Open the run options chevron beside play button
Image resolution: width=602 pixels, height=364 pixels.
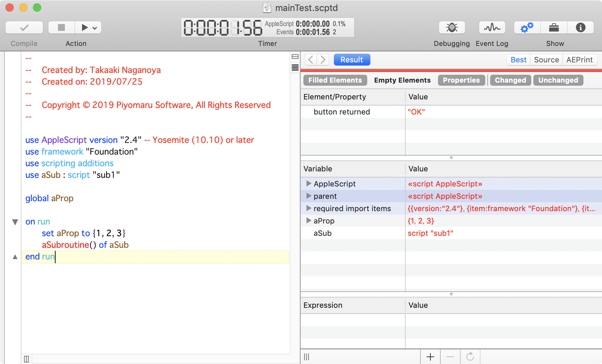coord(95,27)
